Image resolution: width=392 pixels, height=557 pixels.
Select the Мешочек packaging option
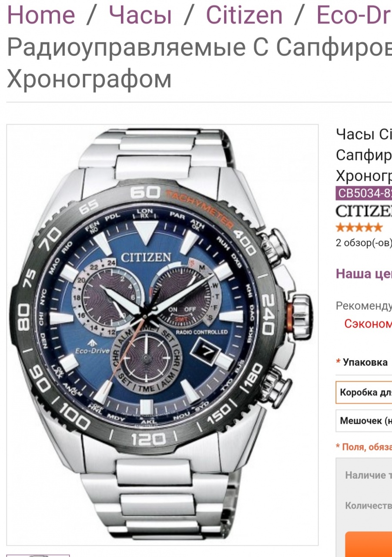click(364, 421)
